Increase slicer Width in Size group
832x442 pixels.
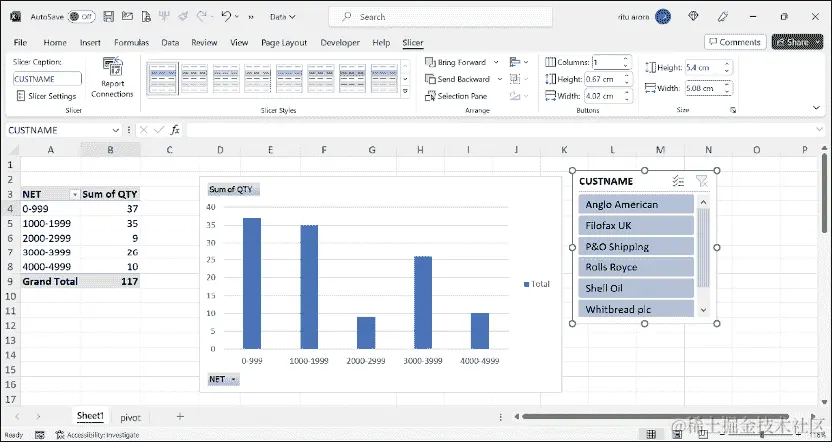point(726,85)
